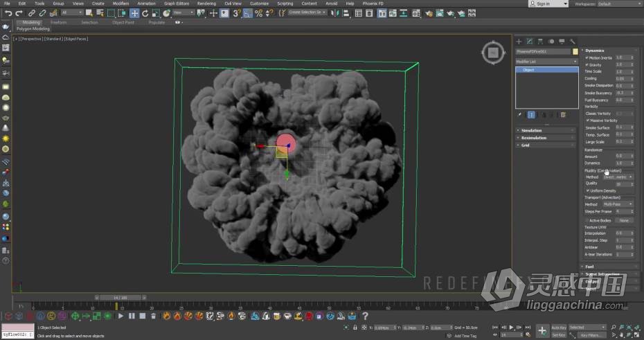Expand the Grid rollout
The width and height of the screenshot is (644, 340).
click(546, 145)
